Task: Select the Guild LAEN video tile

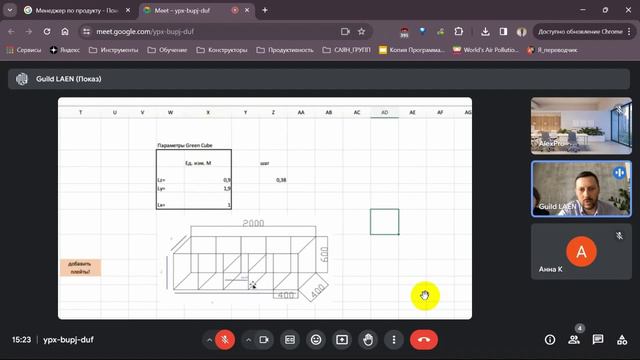Action: click(x=581, y=189)
